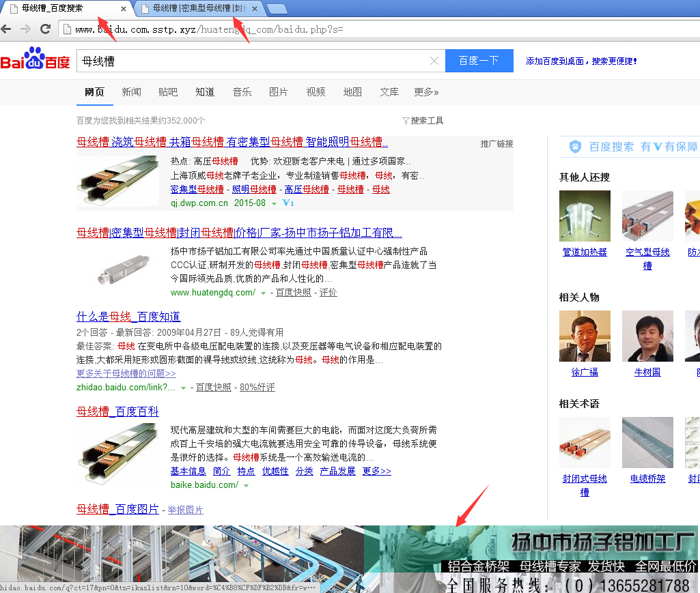Screen dimensions: 700x593
Task: Click 高压母线槽 sublink in ad
Action: pyautogui.click(x=307, y=189)
